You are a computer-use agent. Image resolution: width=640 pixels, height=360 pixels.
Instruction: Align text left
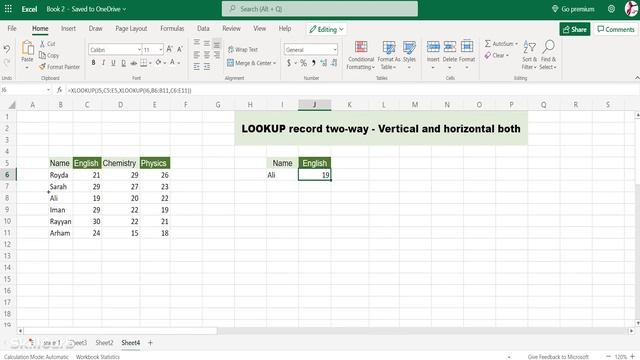point(197,55)
